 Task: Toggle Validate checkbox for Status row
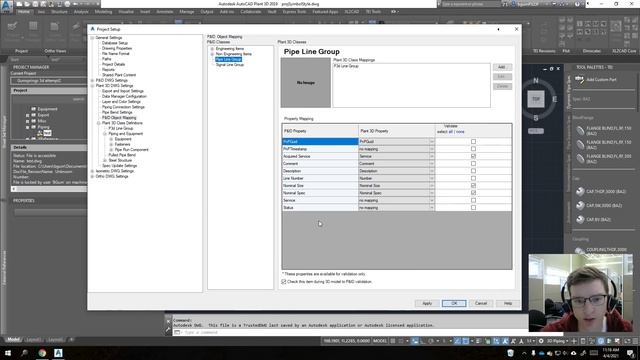pyautogui.click(x=473, y=208)
